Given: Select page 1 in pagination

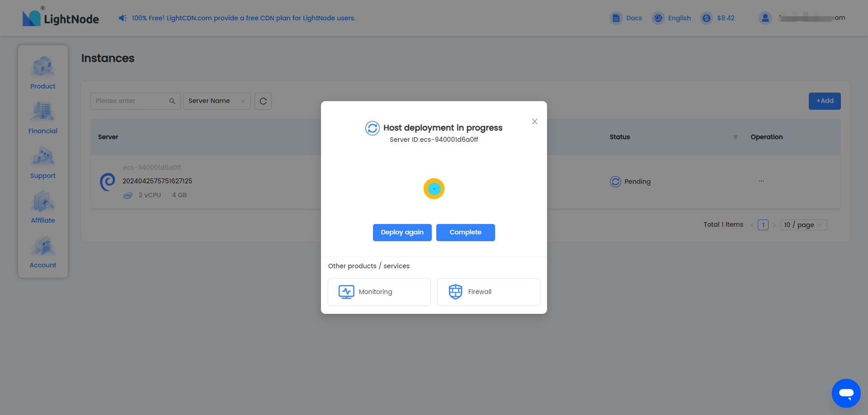Looking at the screenshot, I should point(763,225).
